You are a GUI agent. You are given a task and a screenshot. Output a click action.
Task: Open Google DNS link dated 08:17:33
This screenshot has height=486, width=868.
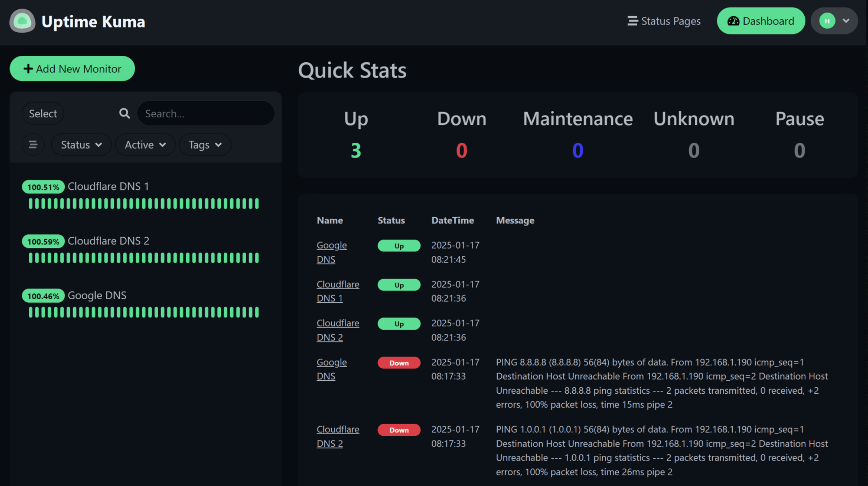tap(332, 369)
